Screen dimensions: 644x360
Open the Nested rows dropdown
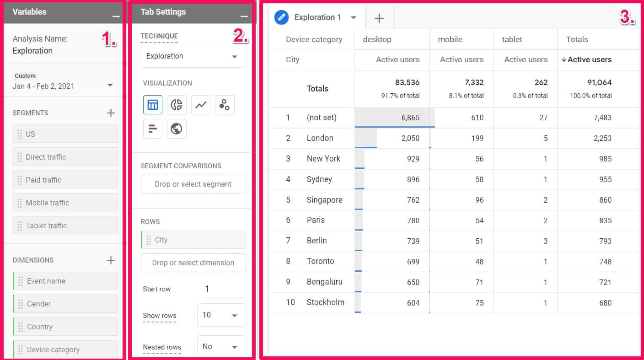221,347
